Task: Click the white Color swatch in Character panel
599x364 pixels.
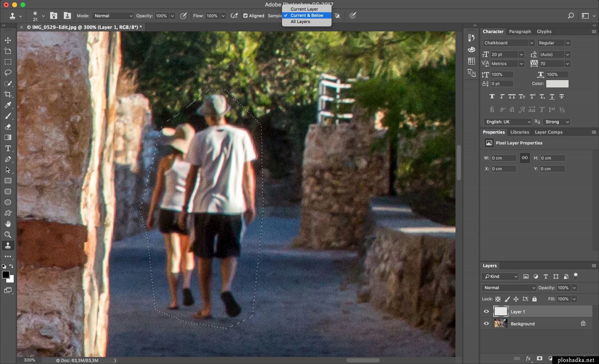Action: click(558, 83)
